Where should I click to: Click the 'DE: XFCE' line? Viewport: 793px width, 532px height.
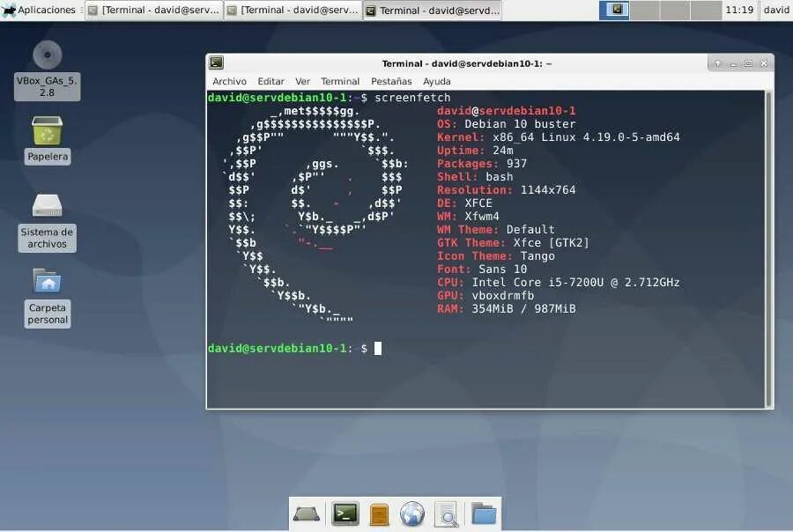click(x=464, y=203)
